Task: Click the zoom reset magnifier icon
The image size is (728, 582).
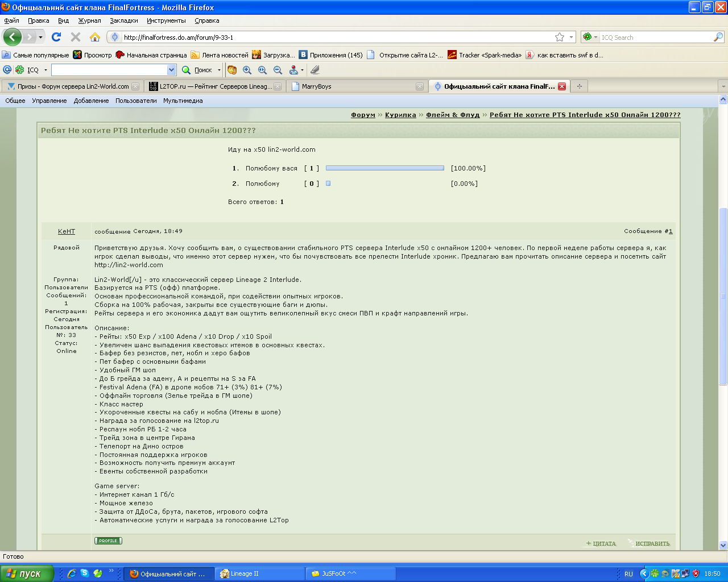Action: 263,70
